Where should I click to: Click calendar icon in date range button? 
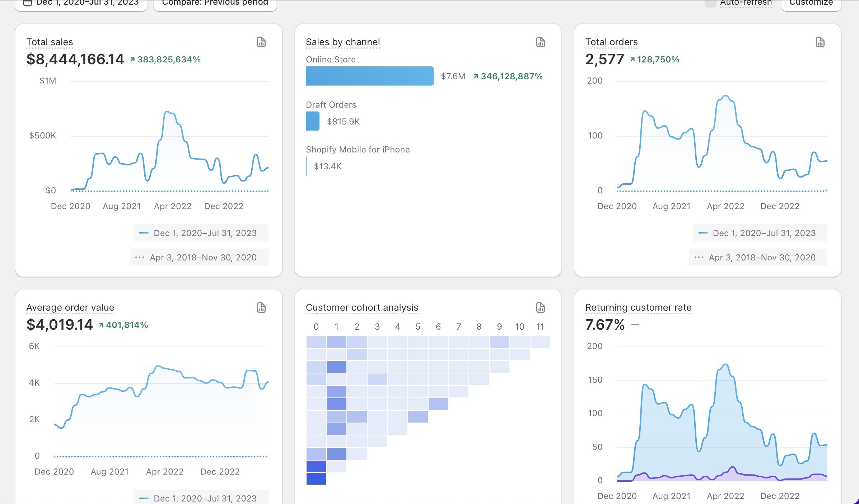pos(27,3)
